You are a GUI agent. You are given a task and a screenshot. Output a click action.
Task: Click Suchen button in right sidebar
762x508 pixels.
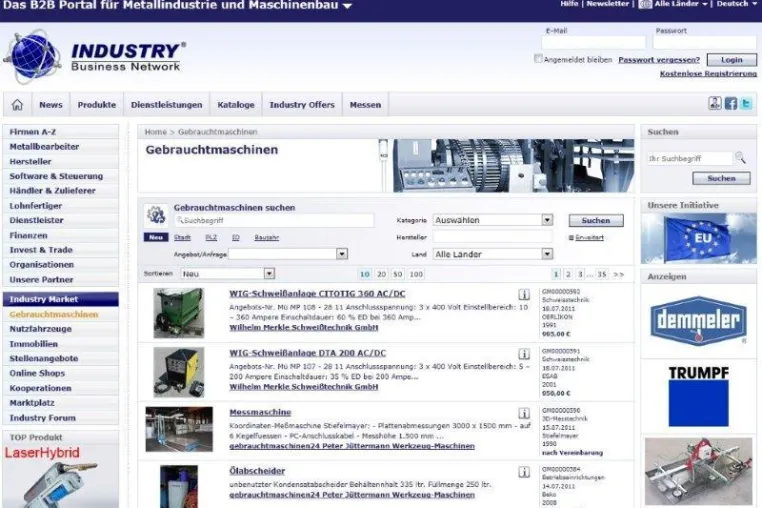pyautogui.click(x=721, y=178)
